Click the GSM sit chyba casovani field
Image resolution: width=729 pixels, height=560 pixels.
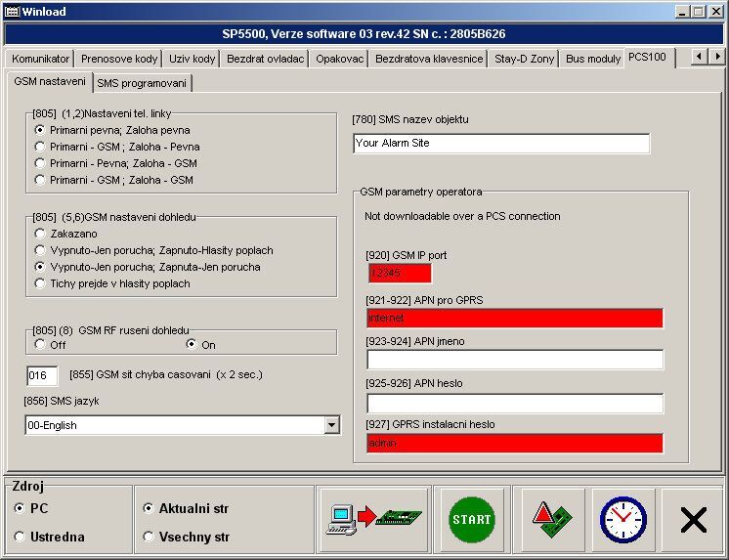click(42, 376)
